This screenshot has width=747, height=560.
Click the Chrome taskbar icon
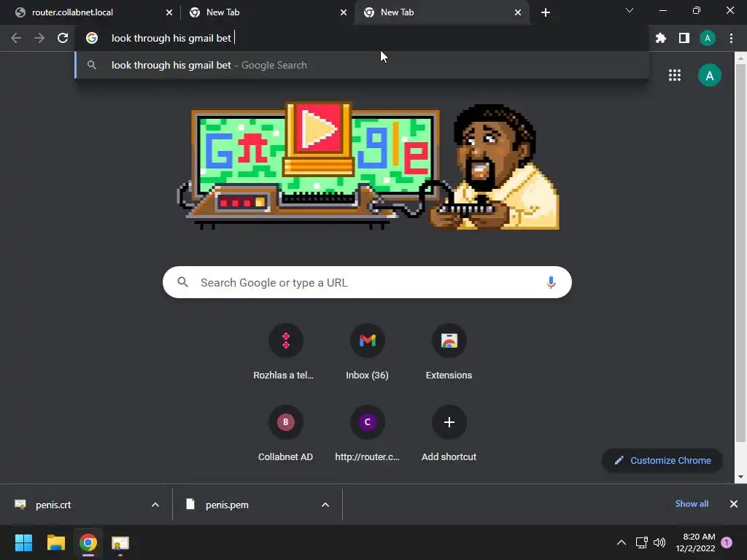pos(88,542)
